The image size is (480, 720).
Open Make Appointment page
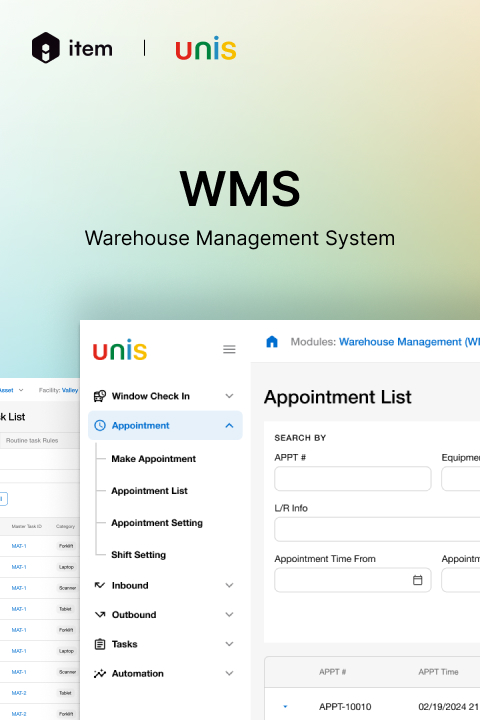pos(153,459)
